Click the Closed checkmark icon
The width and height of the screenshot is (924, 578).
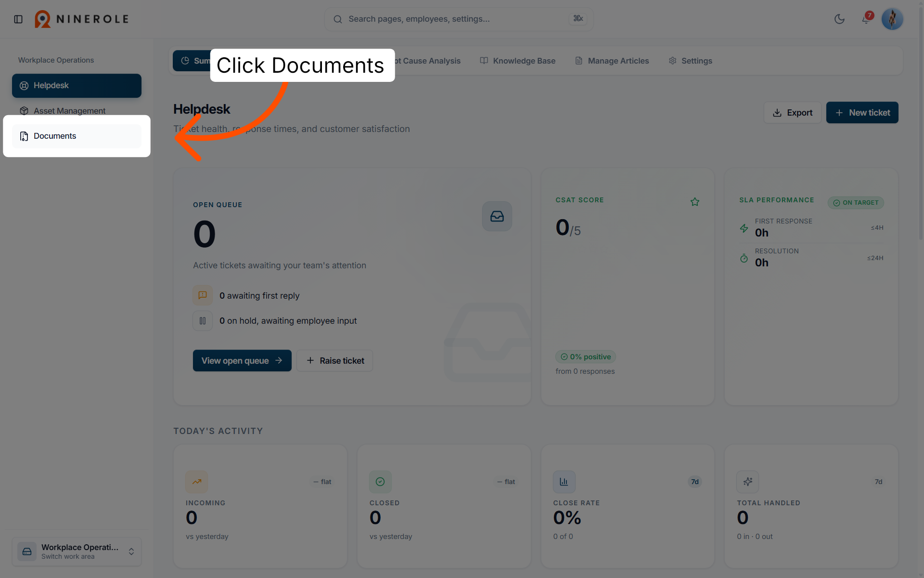pyautogui.click(x=380, y=482)
